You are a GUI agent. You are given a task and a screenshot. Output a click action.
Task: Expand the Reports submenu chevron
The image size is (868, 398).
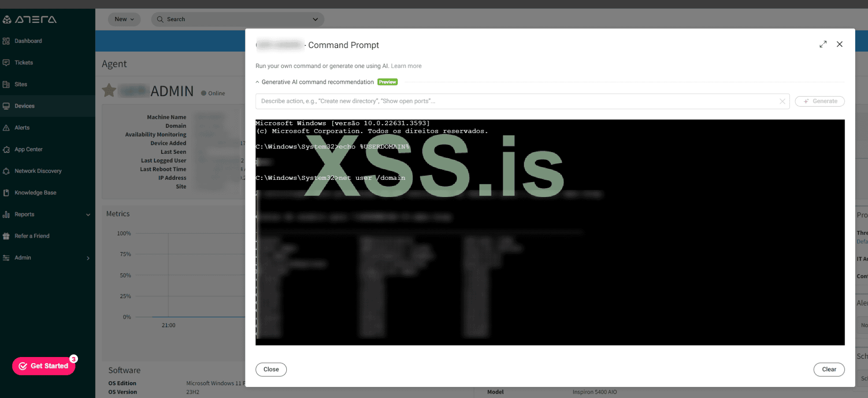pyautogui.click(x=88, y=215)
